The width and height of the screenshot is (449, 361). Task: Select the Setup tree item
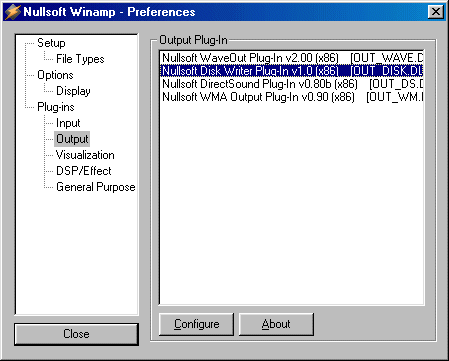[x=51, y=43]
